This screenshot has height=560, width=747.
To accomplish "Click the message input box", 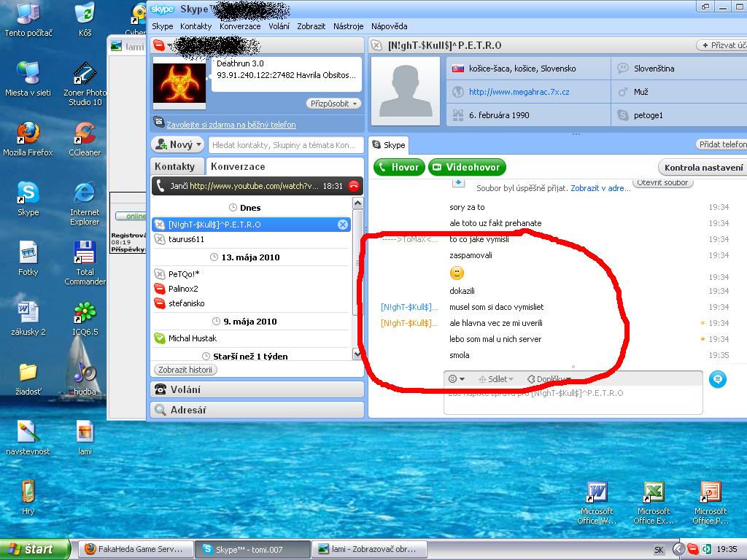I will (x=573, y=400).
